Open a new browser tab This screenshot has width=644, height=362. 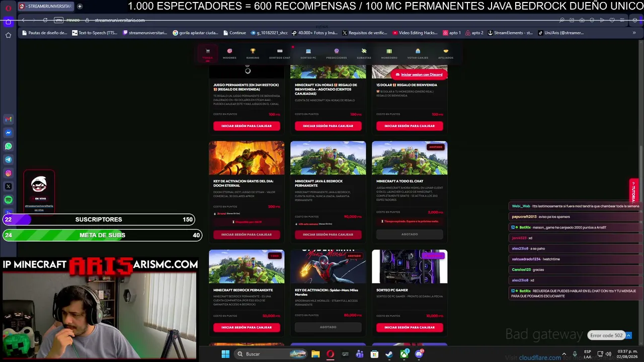(x=79, y=7)
